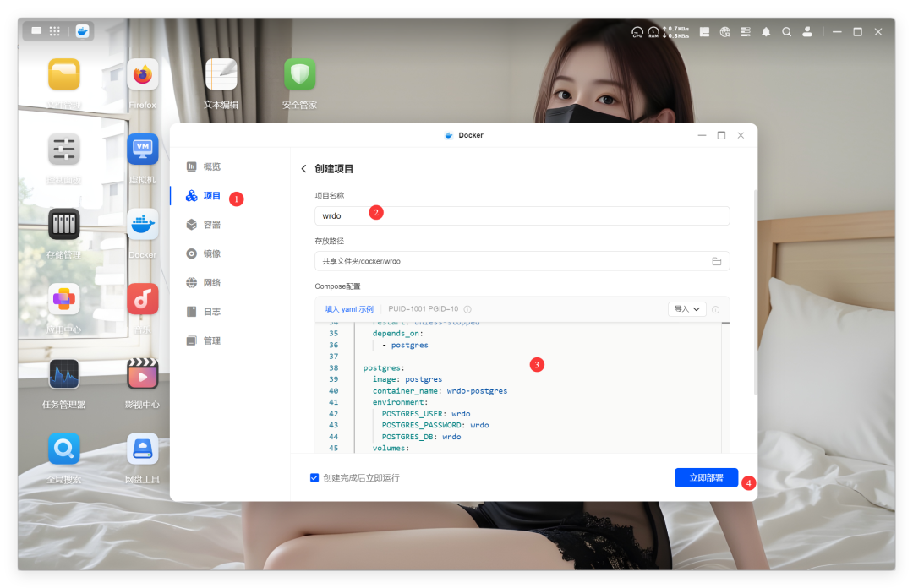Click the 'image: postgres' code line
The height and width of the screenshot is (588, 913).
click(x=407, y=379)
